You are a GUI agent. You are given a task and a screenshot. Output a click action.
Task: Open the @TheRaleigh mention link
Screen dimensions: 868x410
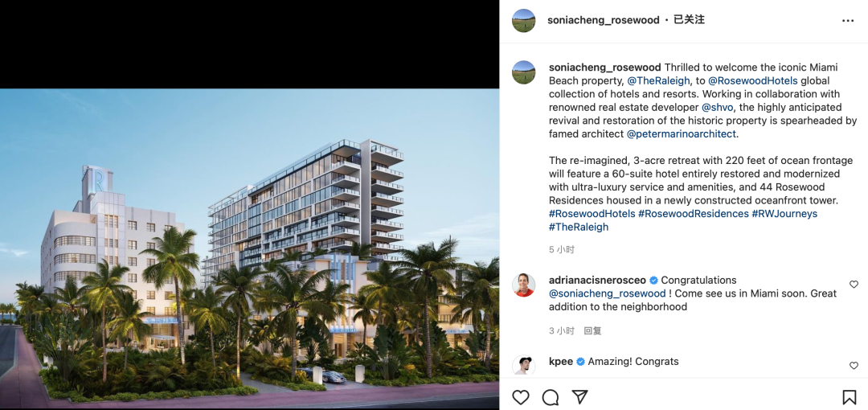(658, 80)
